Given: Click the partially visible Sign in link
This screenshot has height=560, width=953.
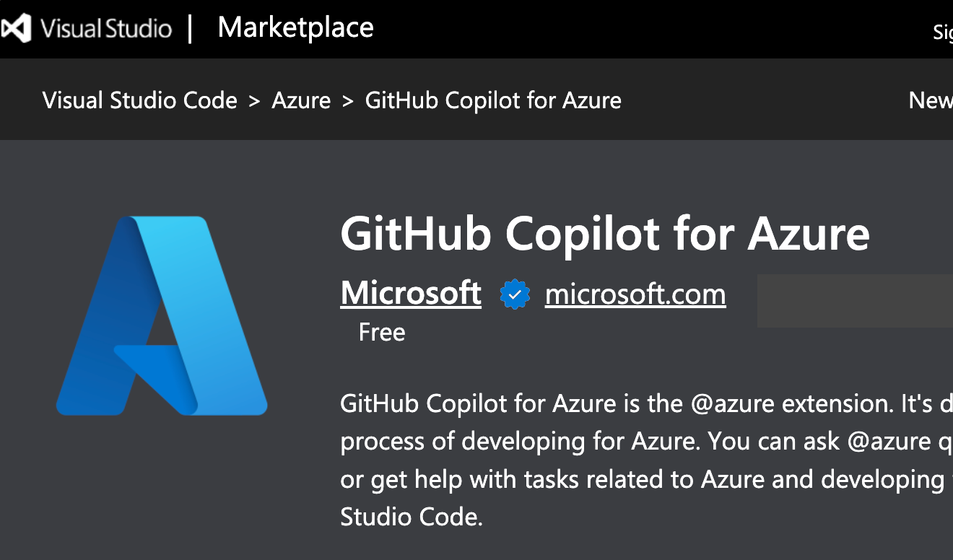Looking at the screenshot, I should coord(943,32).
